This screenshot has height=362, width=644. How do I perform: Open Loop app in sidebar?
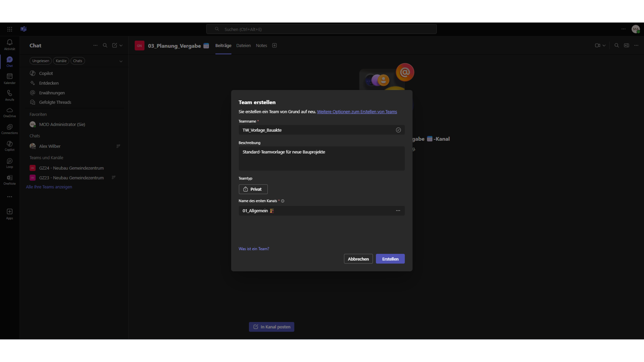click(10, 162)
